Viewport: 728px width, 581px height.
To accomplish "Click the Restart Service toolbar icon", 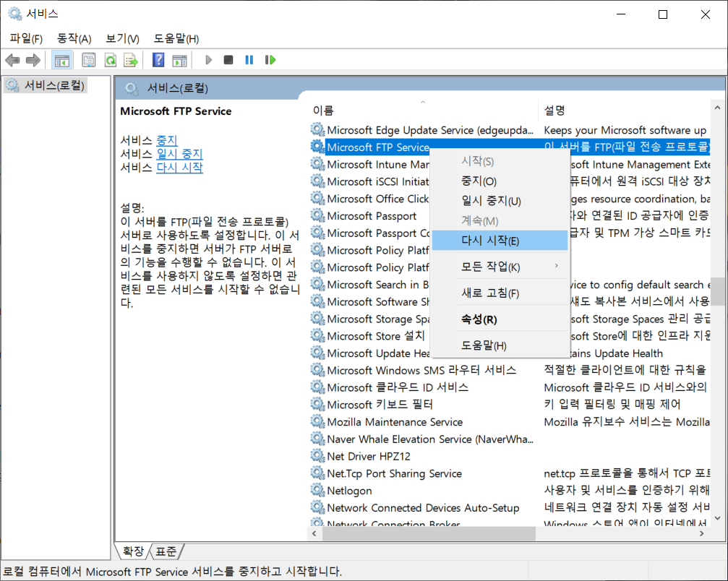I will [x=270, y=60].
